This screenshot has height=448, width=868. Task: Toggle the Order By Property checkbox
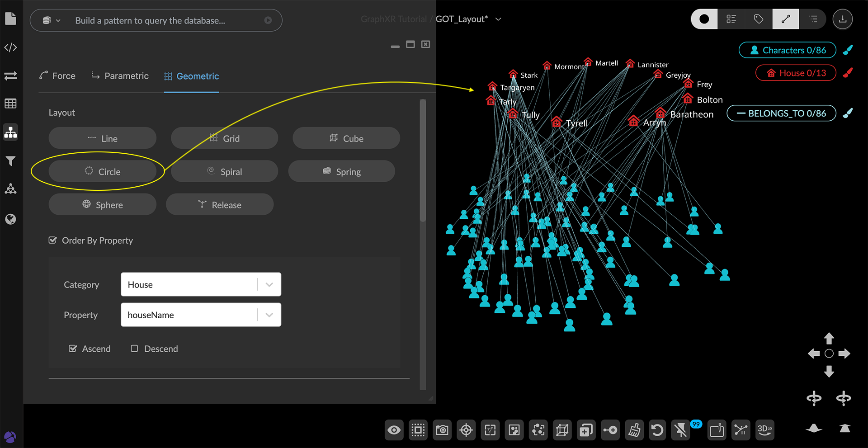pos(53,240)
